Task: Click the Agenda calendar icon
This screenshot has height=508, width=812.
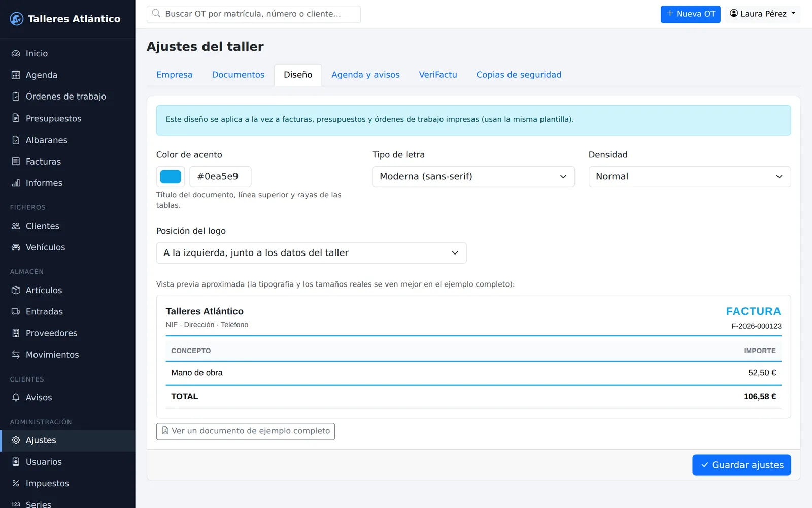Action: [x=16, y=75]
